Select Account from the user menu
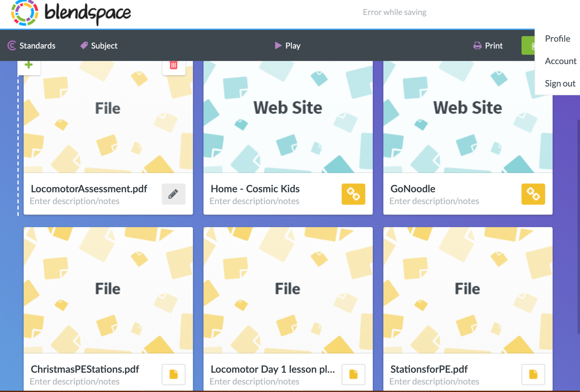This screenshot has width=580, height=392. tap(560, 61)
